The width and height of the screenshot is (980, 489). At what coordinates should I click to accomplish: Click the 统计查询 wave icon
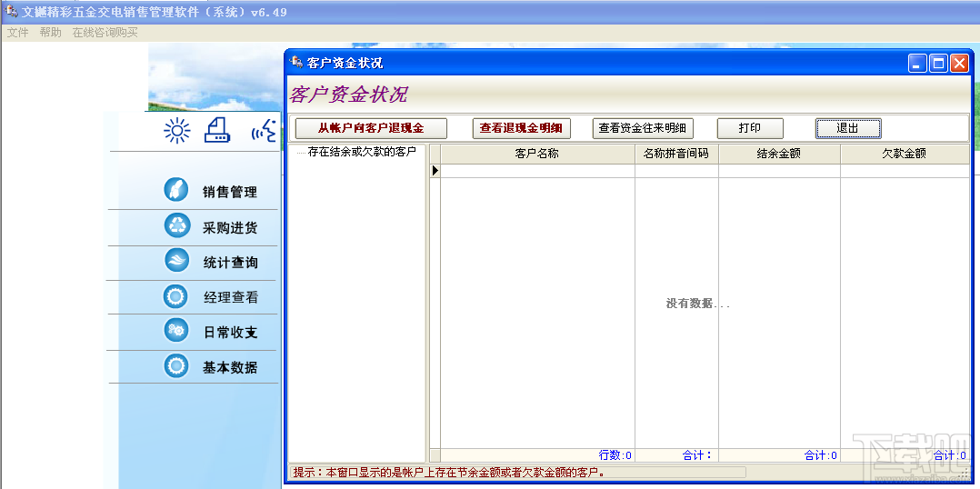point(176,261)
